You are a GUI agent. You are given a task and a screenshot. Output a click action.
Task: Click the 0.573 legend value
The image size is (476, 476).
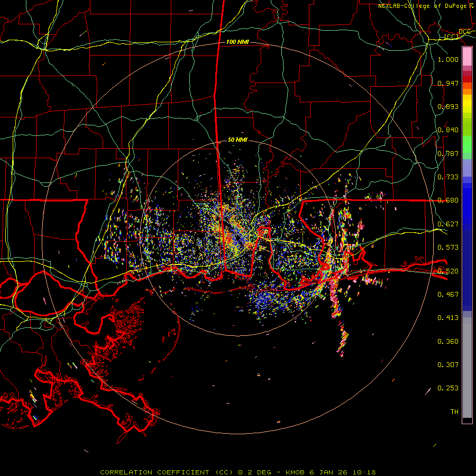tap(448, 248)
